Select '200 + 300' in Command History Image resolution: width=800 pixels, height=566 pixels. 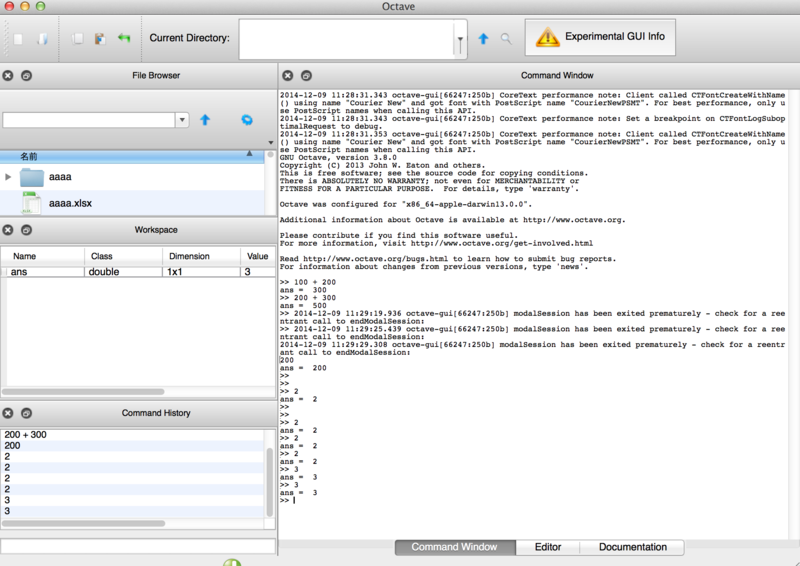132,435
